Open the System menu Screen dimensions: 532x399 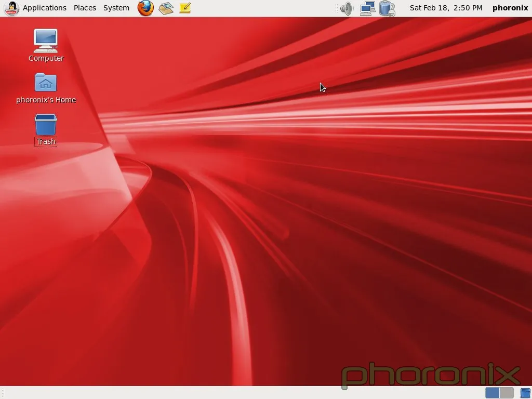pos(116,8)
